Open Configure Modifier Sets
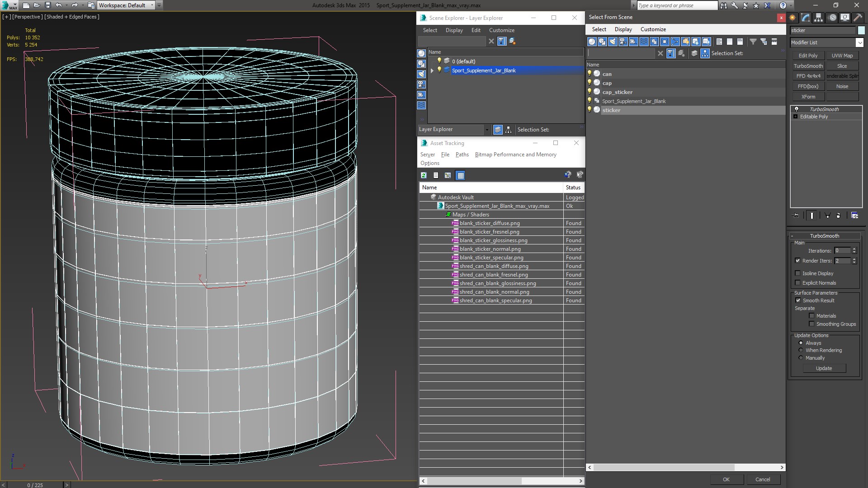Viewport: 868px width, 488px height. pos(854,216)
